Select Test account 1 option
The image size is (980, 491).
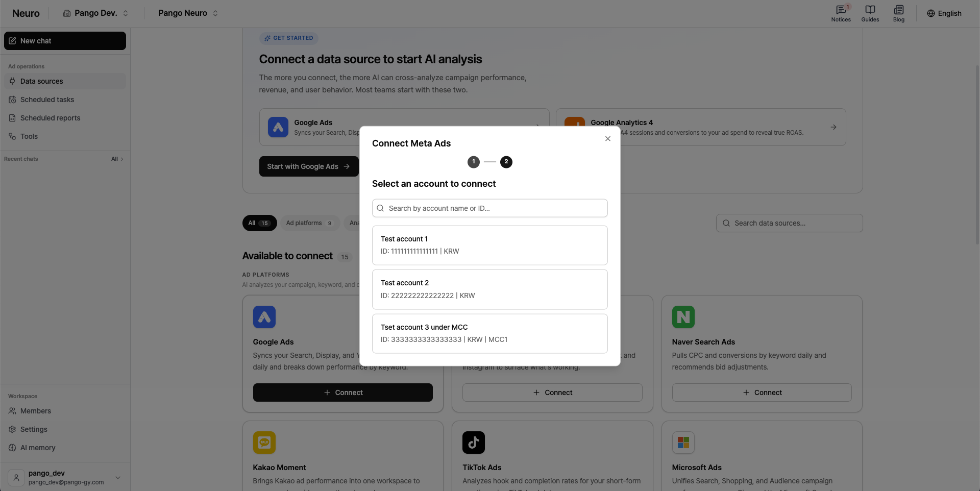489,245
